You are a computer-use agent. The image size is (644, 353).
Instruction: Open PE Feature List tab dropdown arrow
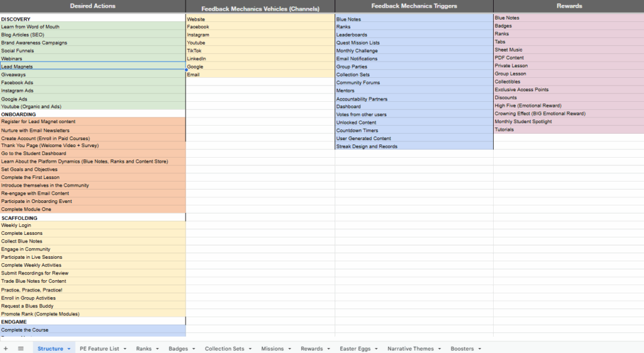tap(125, 349)
